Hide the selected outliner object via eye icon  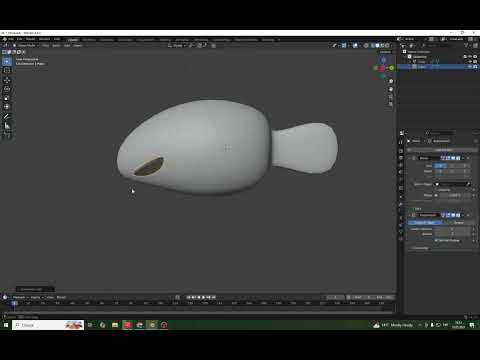tap(471, 67)
